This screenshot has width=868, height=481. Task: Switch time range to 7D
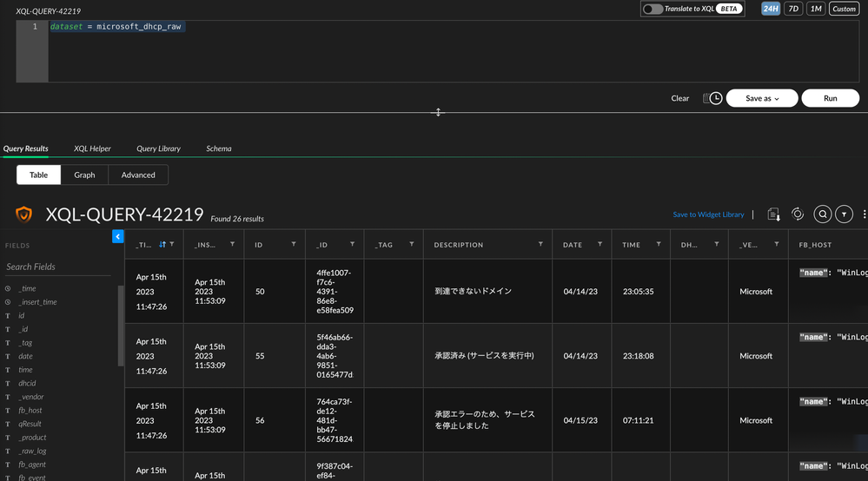pos(792,9)
